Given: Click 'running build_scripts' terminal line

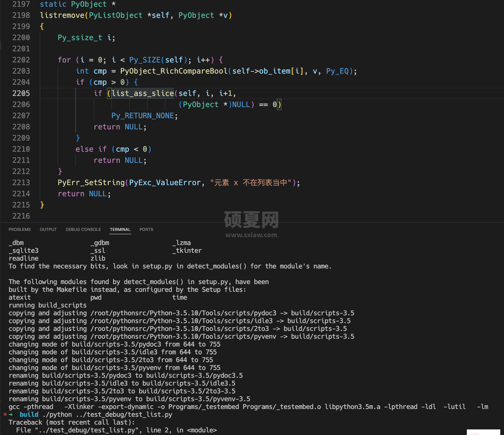Looking at the screenshot, I should point(48,305).
